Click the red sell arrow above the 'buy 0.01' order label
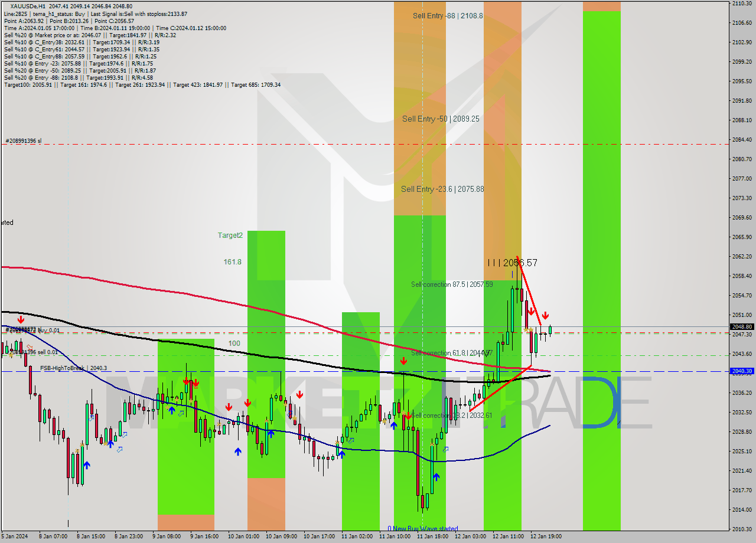756x543 pixels. [x=21, y=319]
